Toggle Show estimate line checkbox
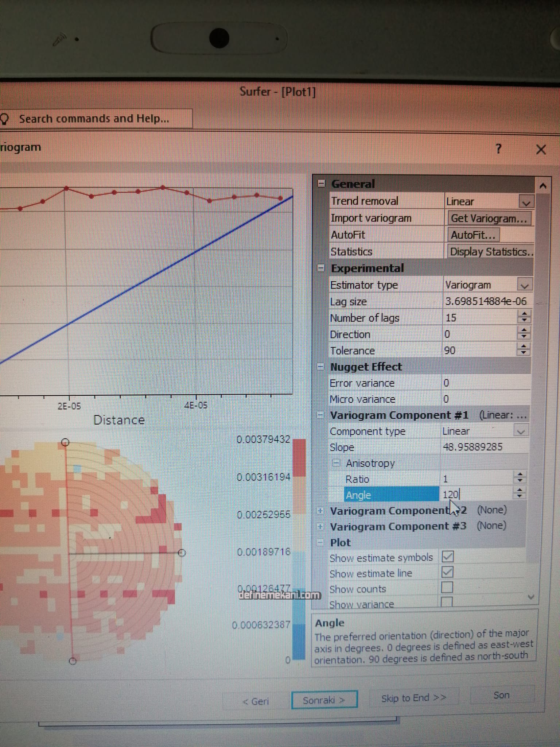Screen dimensions: 560x747 click(447, 572)
